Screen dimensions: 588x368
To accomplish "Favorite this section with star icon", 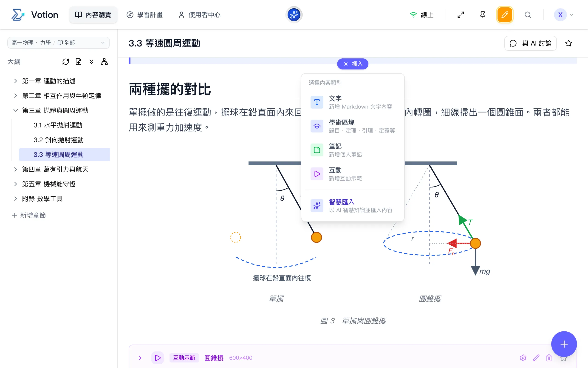I will pos(568,43).
